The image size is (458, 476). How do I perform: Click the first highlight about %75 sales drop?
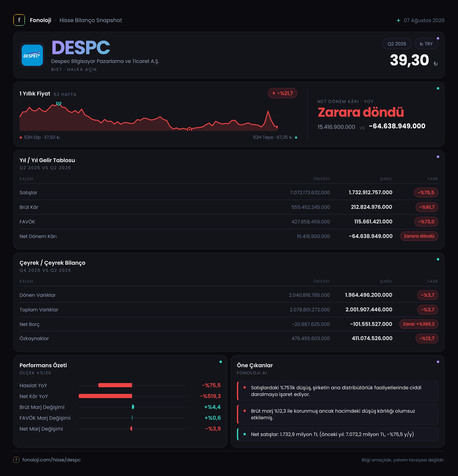(337, 391)
